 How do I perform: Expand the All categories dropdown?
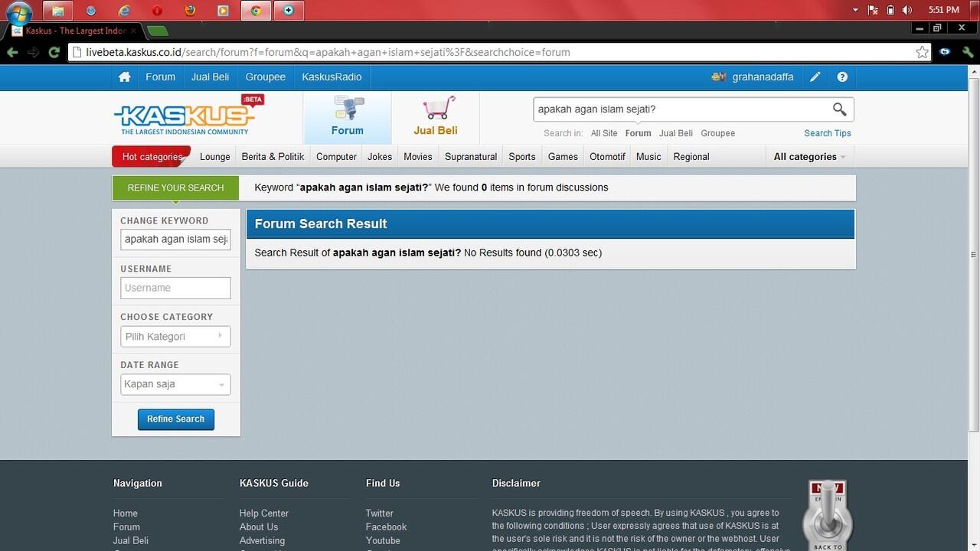click(x=809, y=157)
